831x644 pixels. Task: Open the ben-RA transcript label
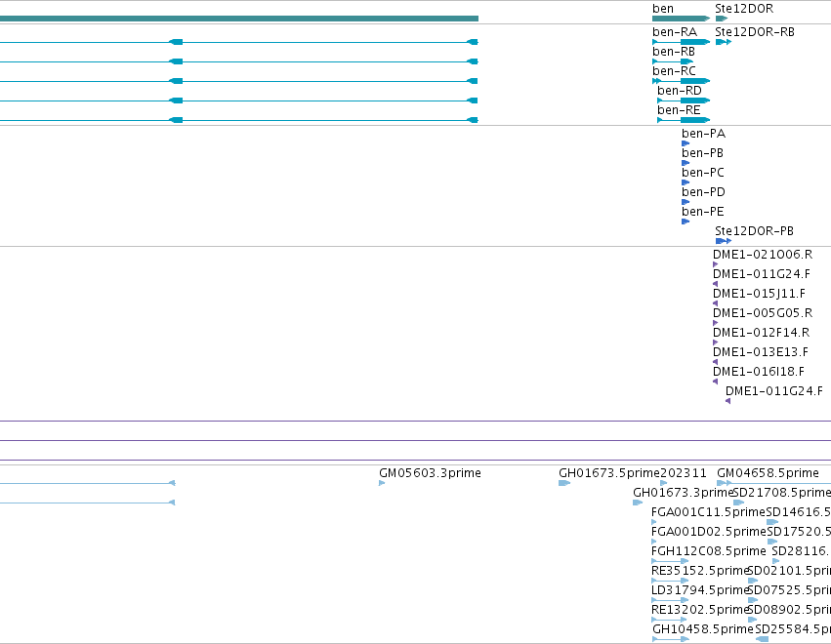coord(674,32)
